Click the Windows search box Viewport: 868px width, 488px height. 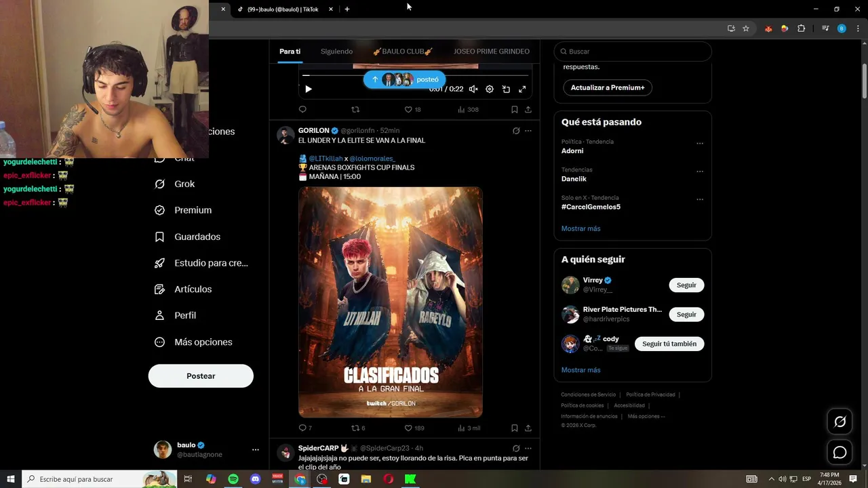pos(99,479)
